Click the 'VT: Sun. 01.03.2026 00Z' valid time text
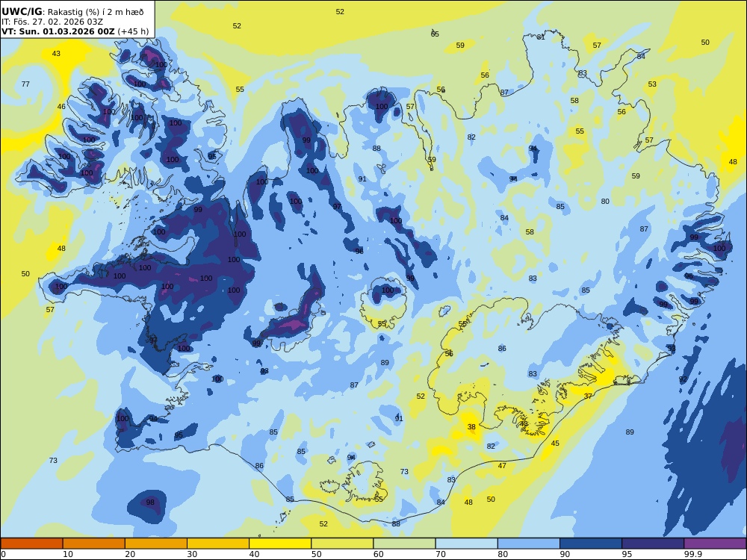747x560 pixels. pyautogui.click(x=58, y=31)
